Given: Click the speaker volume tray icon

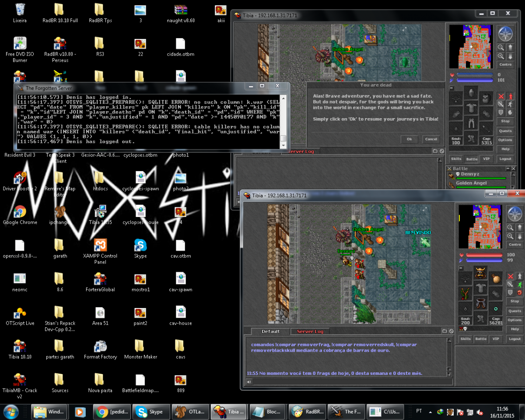Looking at the screenshot, I should [x=480, y=412].
